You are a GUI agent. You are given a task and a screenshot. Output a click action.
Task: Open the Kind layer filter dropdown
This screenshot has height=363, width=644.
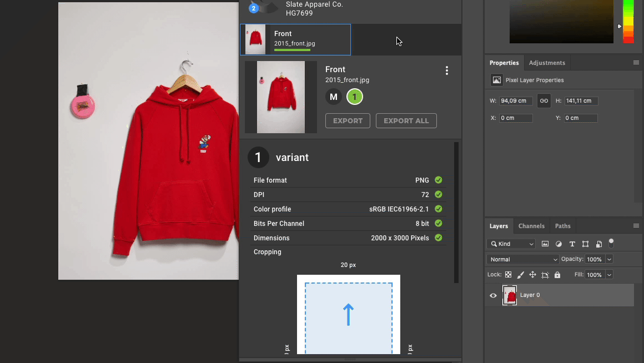pyautogui.click(x=511, y=244)
